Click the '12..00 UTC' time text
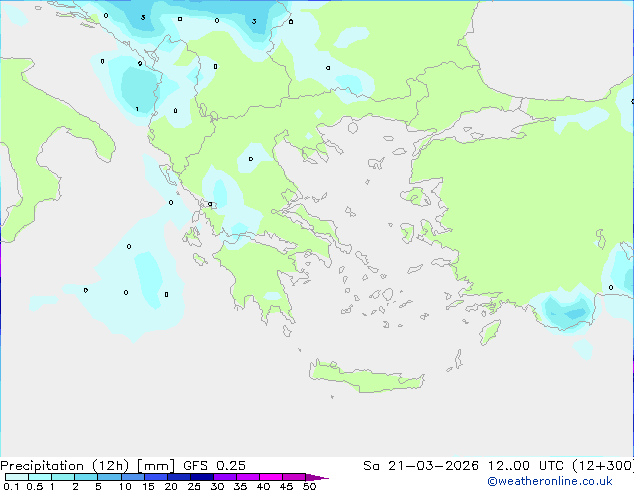 (x=526, y=466)
